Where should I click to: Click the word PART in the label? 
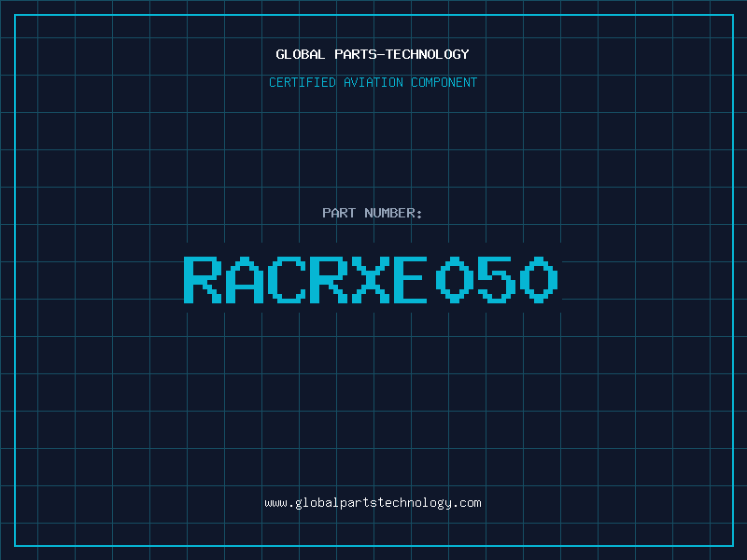click(337, 213)
